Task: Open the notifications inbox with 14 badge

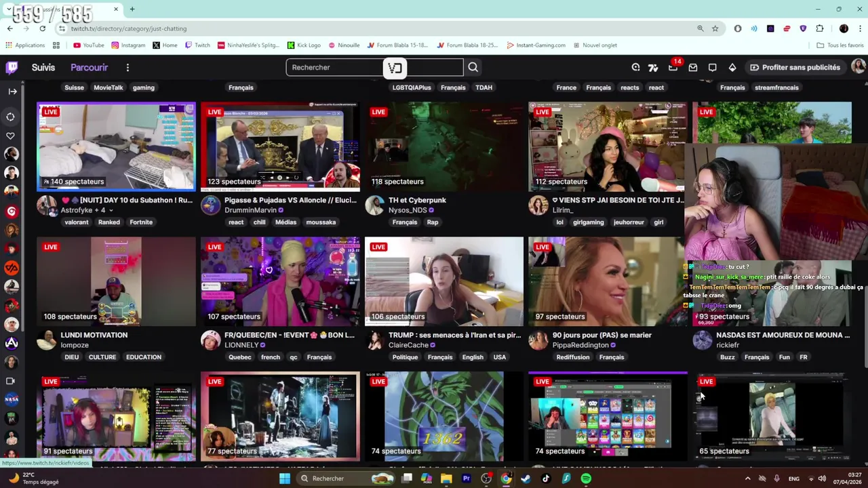Action: point(673,67)
